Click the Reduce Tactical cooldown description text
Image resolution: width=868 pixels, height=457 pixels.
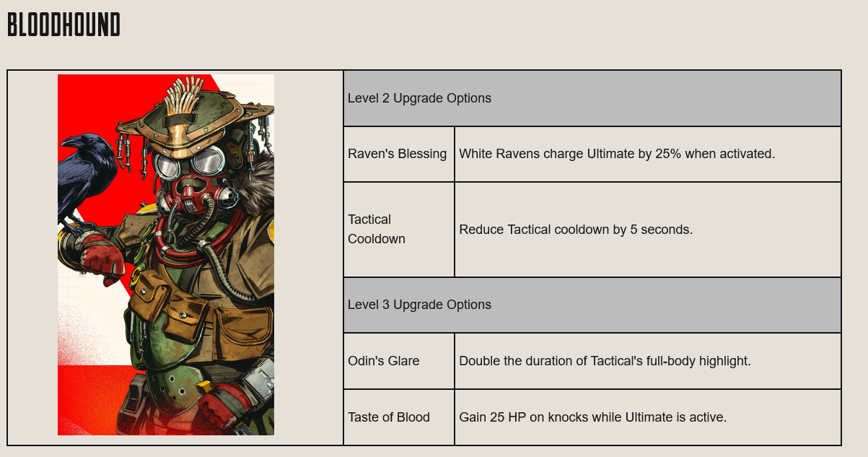click(576, 230)
